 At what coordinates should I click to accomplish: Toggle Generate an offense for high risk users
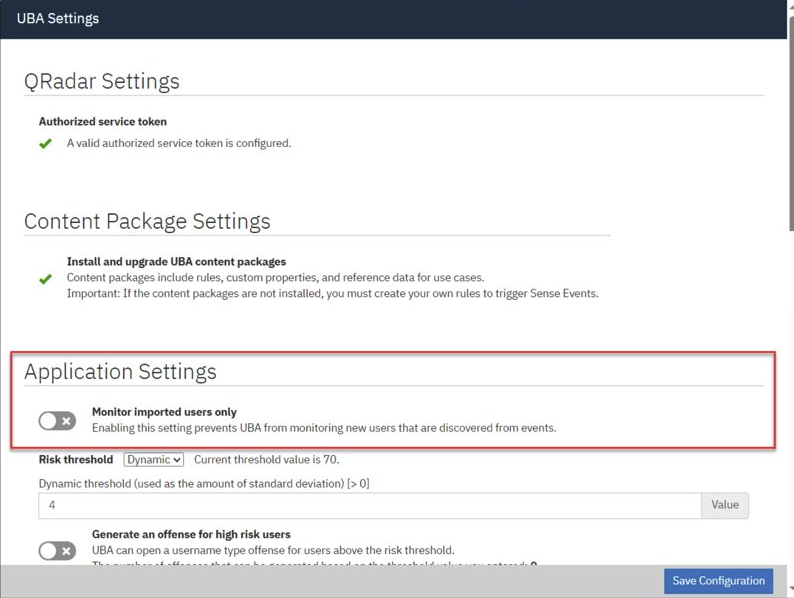57,550
